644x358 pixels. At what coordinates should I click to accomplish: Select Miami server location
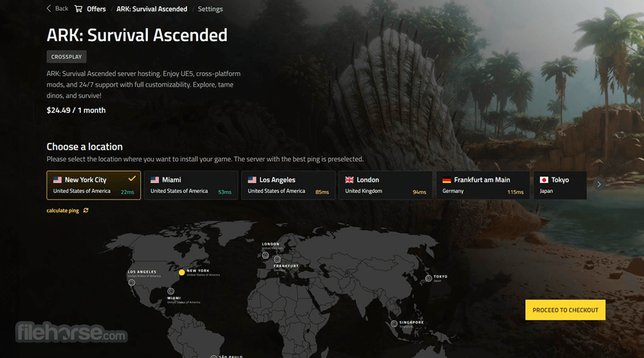[191, 185]
